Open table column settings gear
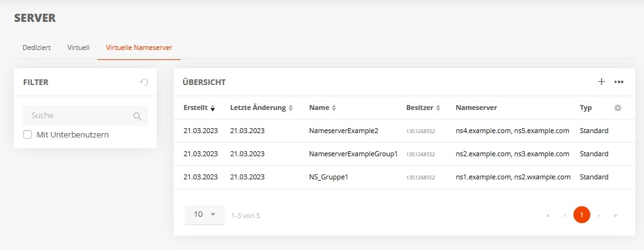The width and height of the screenshot is (644, 250). (x=618, y=107)
